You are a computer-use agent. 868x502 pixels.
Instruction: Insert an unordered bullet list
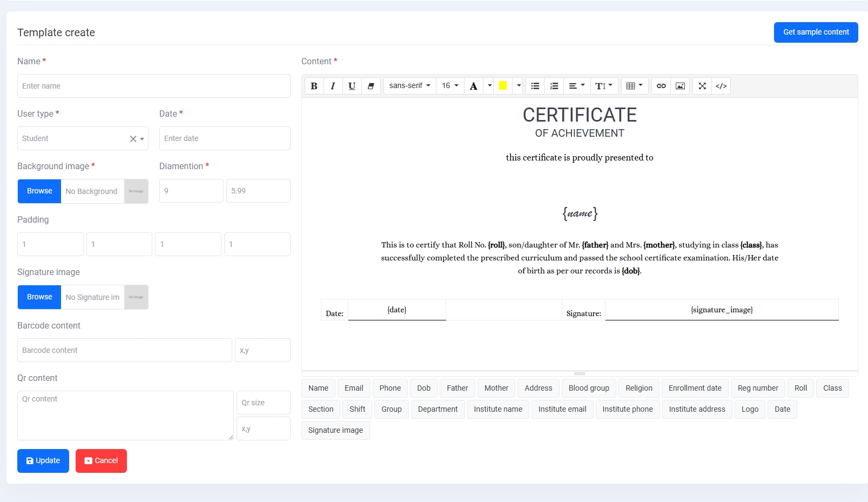tap(535, 86)
